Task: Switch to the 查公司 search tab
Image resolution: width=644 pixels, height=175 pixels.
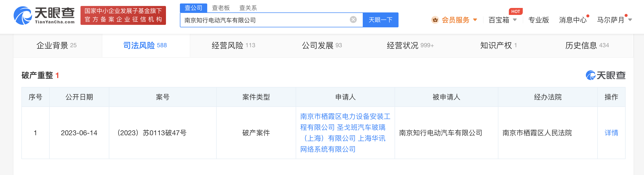Action: pyautogui.click(x=194, y=8)
